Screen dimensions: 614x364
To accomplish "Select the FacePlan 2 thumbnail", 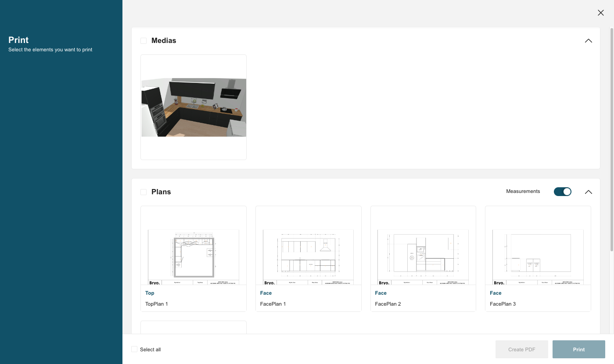I will click(423, 257).
